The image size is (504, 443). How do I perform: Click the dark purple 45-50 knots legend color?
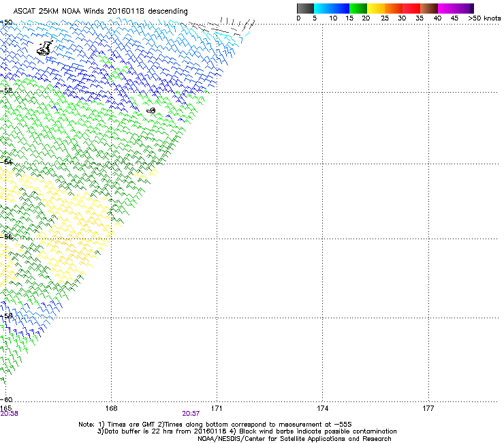(x=464, y=8)
